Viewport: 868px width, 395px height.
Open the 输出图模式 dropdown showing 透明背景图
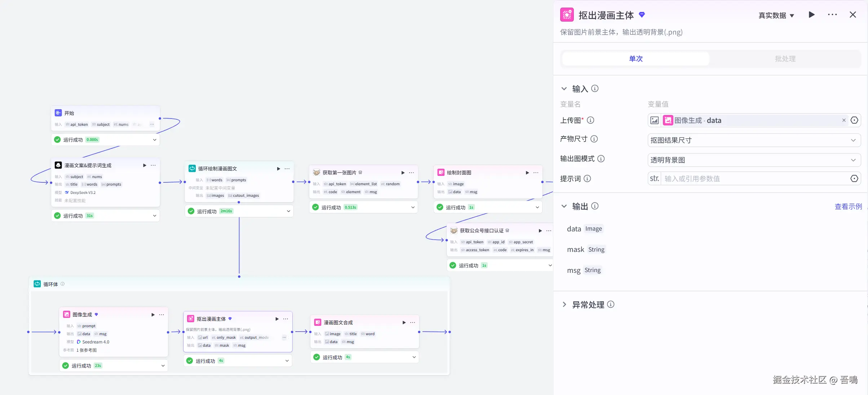(754, 160)
